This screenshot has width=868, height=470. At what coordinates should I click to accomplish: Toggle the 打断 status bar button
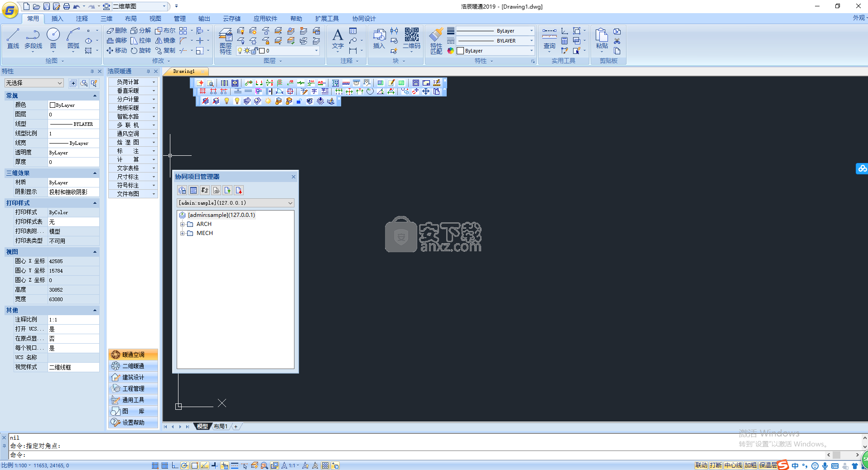point(716,465)
